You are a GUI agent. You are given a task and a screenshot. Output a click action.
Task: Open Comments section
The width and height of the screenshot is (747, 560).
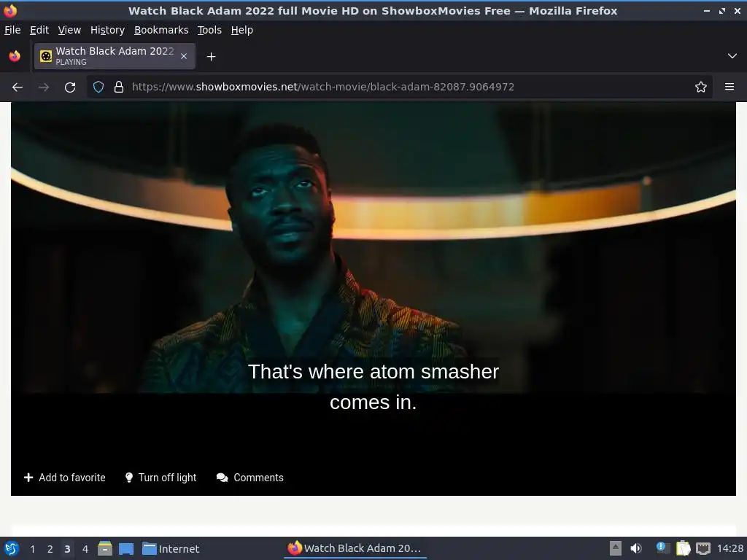249,478
